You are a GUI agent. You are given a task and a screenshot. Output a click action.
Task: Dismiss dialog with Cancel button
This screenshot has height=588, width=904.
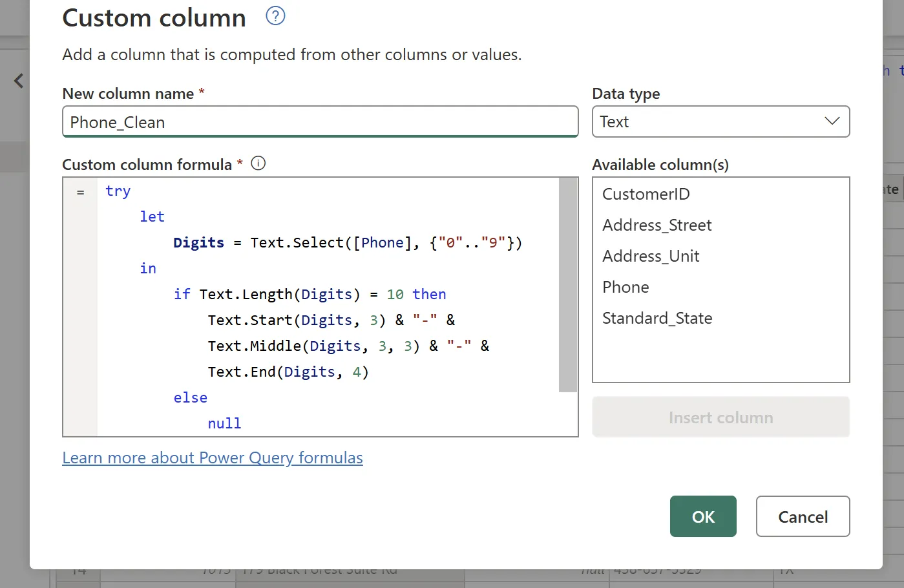click(803, 516)
